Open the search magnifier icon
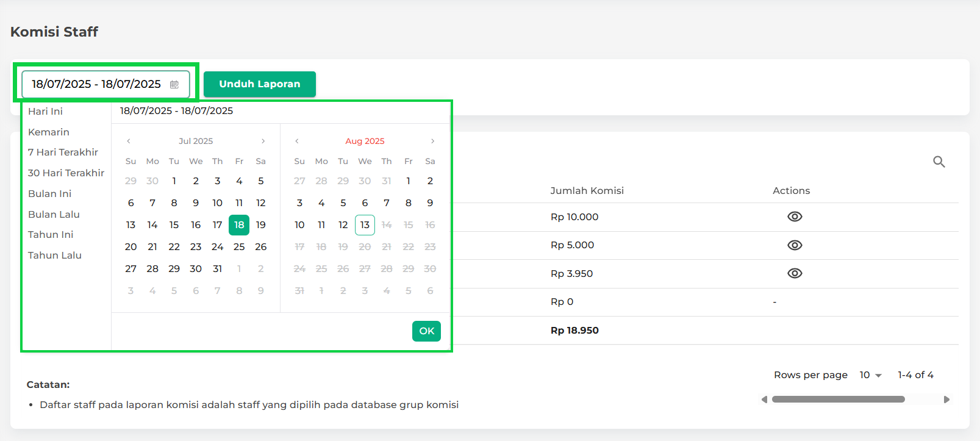 click(939, 162)
